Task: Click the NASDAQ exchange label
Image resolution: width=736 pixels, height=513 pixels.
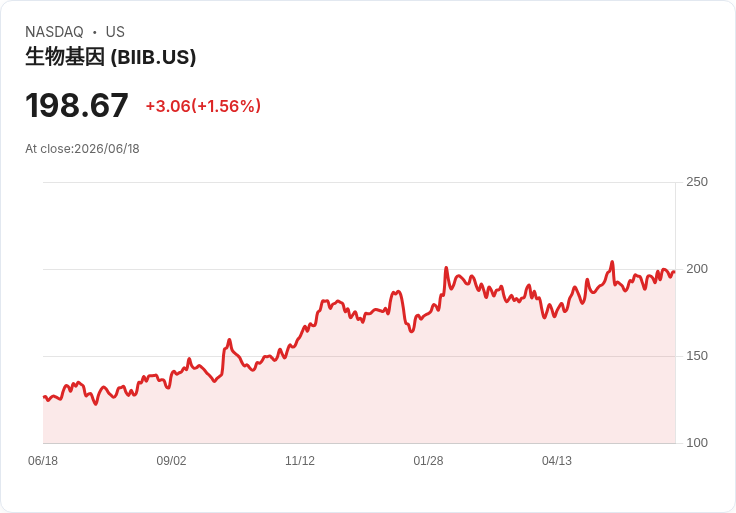Action: (x=54, y=32)
